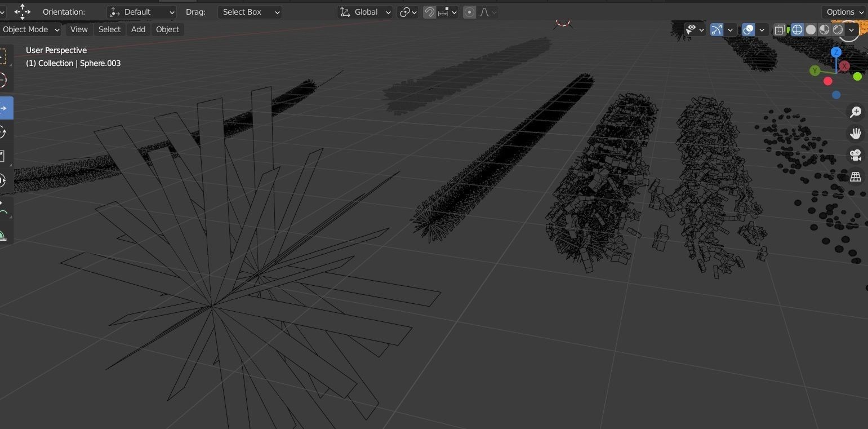This screenshot has width=868, height=429.
Task: Open the Add menu
Action: (x=138, y=29)
